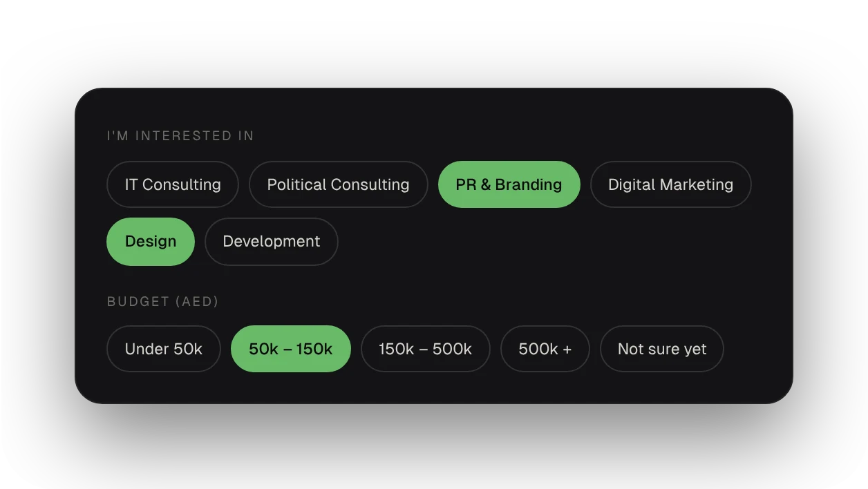Click the I'M INTERESTED IN heading

click(x=180, y=136)
